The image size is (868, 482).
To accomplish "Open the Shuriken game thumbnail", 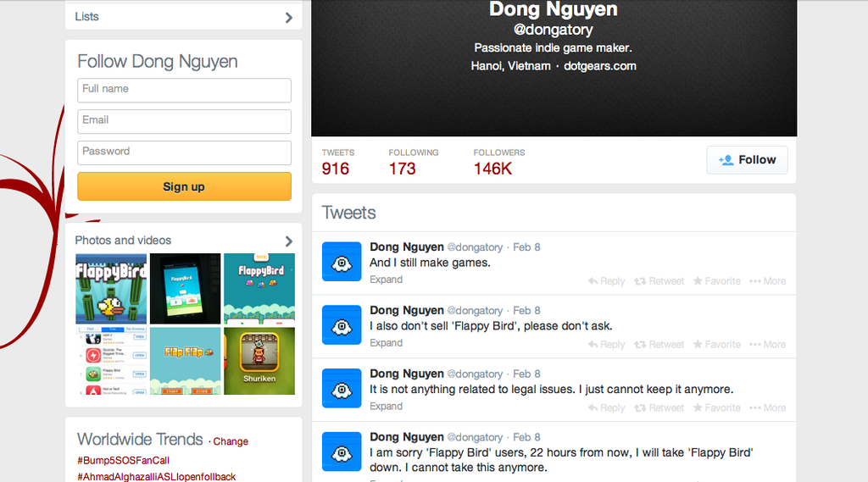I will click(x=259, y=361).
